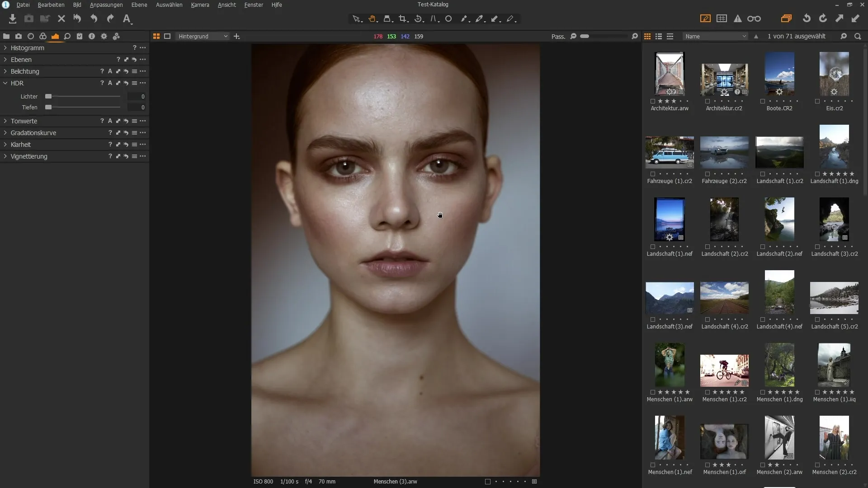Image resolution: width=868 pixels, height=488 pixels.
Task: Click the Copy Adjustments up-arrow icon
Action: tap(839, 19)
